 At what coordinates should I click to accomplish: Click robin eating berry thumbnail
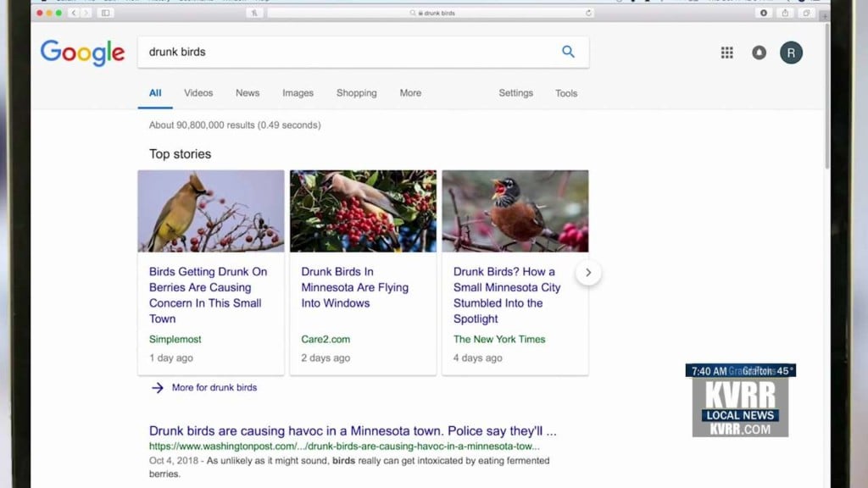click(x=515, y=211)
